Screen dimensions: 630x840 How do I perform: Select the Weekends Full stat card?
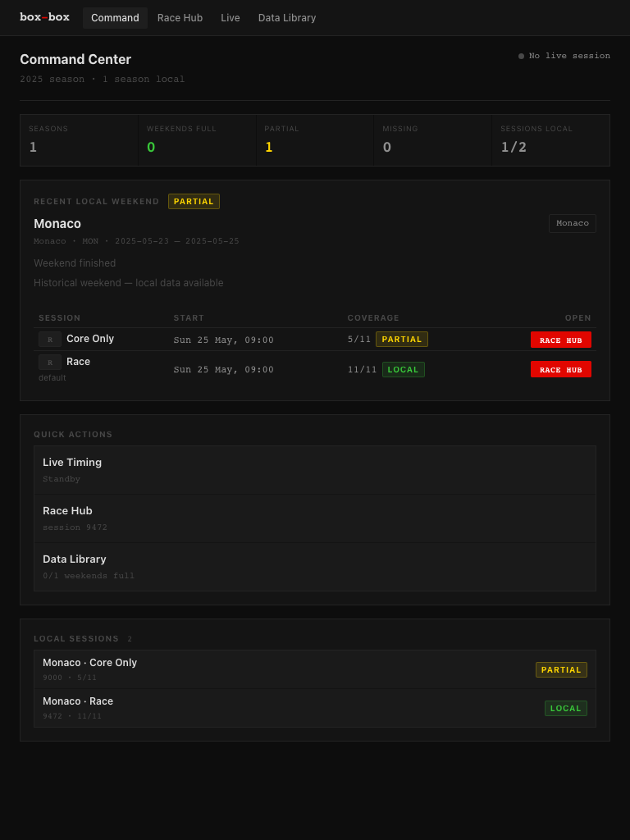[197, 140]
